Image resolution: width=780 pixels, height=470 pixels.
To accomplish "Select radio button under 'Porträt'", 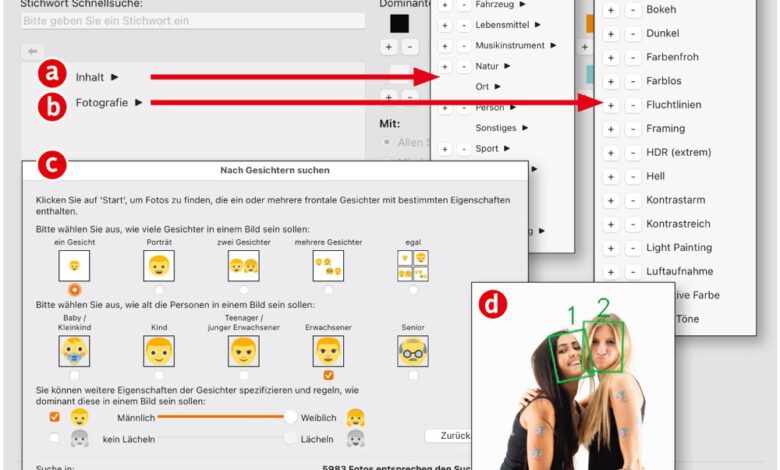I will point(159,289).
